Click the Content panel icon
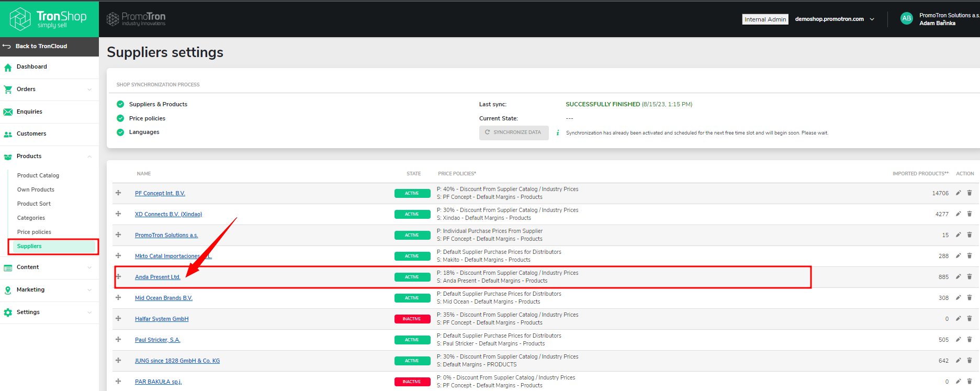The width and height of the screenshot is (980, 391). point(8,268)
